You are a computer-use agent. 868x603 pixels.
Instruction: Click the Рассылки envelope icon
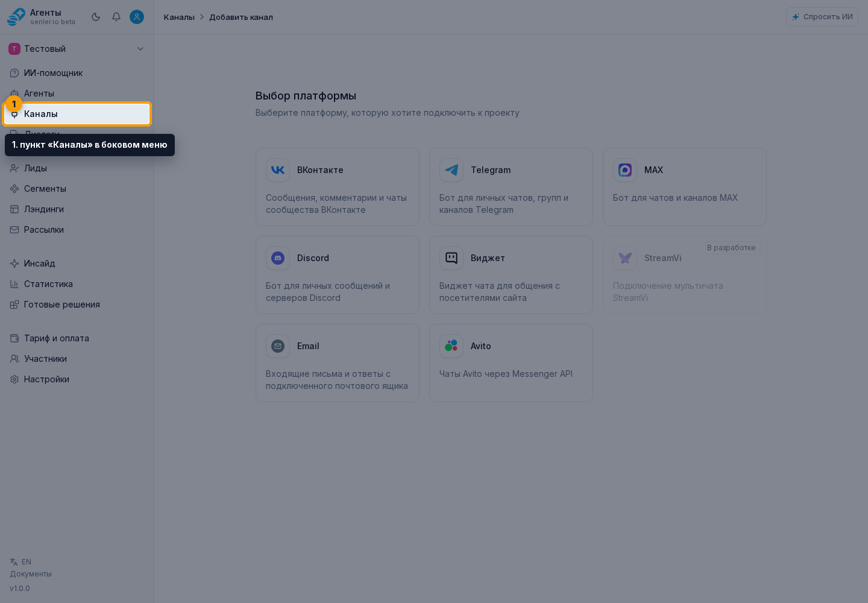tap(14, 230)
